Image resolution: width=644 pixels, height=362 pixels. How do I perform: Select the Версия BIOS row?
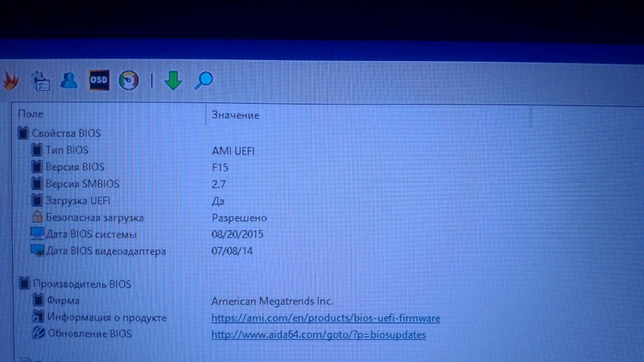tap(75, 167)
